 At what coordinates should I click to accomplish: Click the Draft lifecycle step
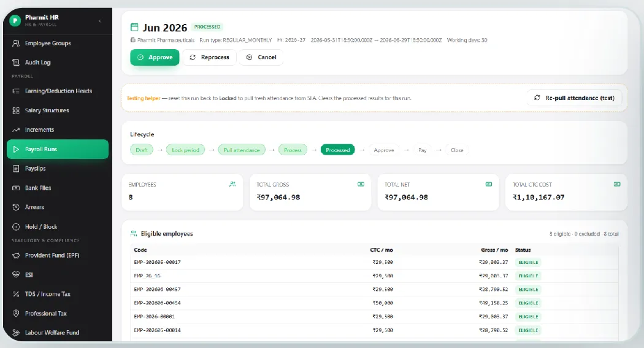click(x=142, y=150)
